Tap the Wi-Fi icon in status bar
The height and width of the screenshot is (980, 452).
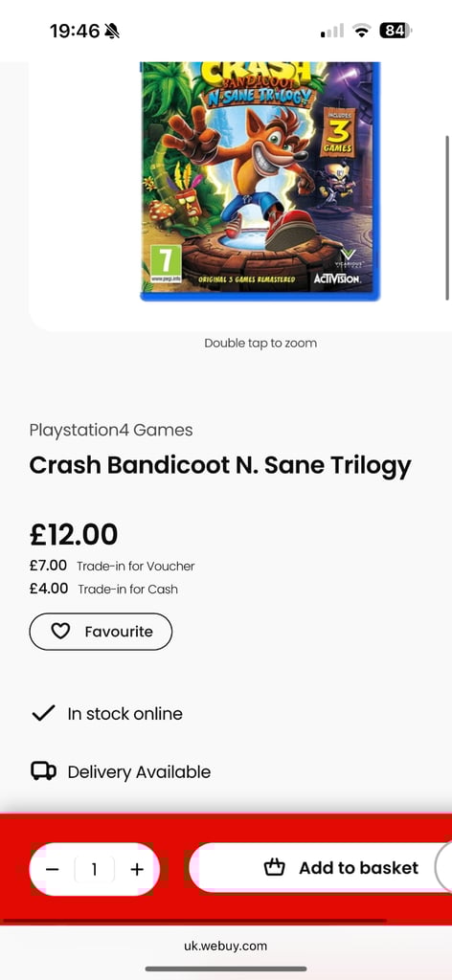click(361, 31)
